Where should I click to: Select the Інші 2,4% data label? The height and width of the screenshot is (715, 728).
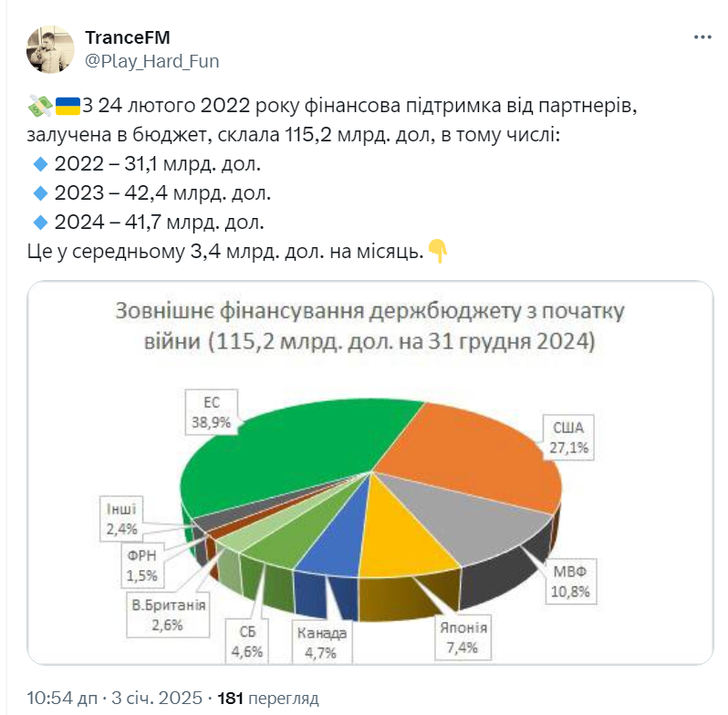coord(121,519)
